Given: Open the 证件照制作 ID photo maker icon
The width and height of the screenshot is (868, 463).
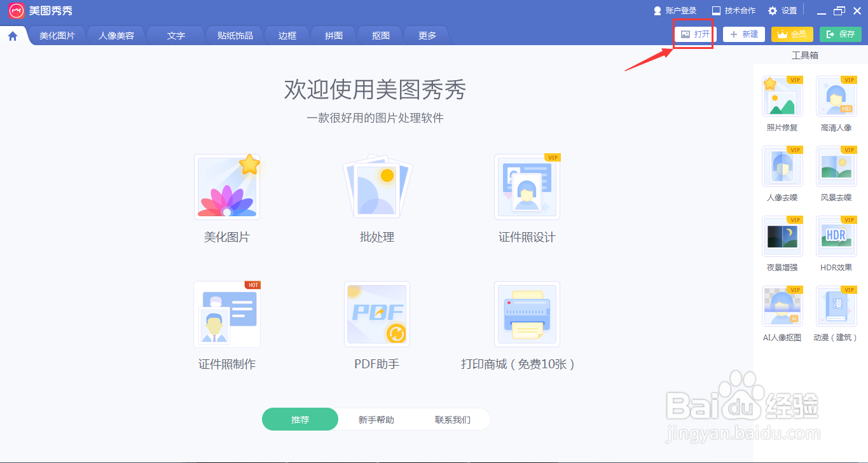Looking at the screenshot, I should click(227, 314).
